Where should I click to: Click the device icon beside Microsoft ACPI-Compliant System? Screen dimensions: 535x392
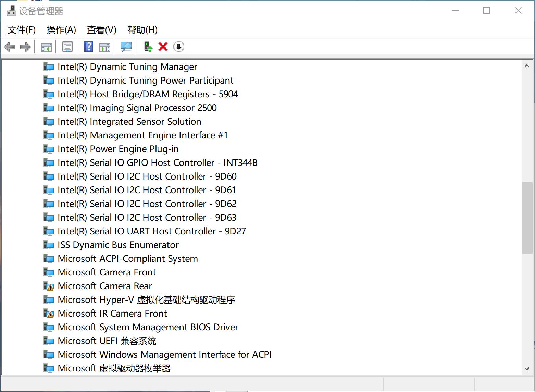[x=49, y=258]
